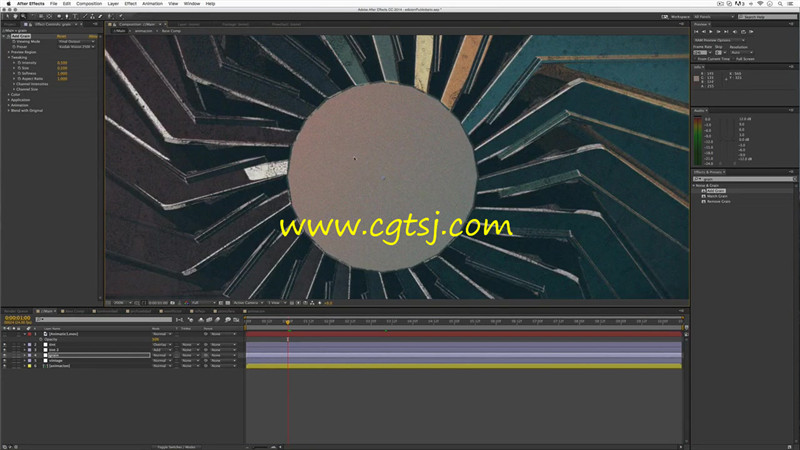Toggle visibility of line 2 layer
The image size is (800, 450).
point(5,350)
